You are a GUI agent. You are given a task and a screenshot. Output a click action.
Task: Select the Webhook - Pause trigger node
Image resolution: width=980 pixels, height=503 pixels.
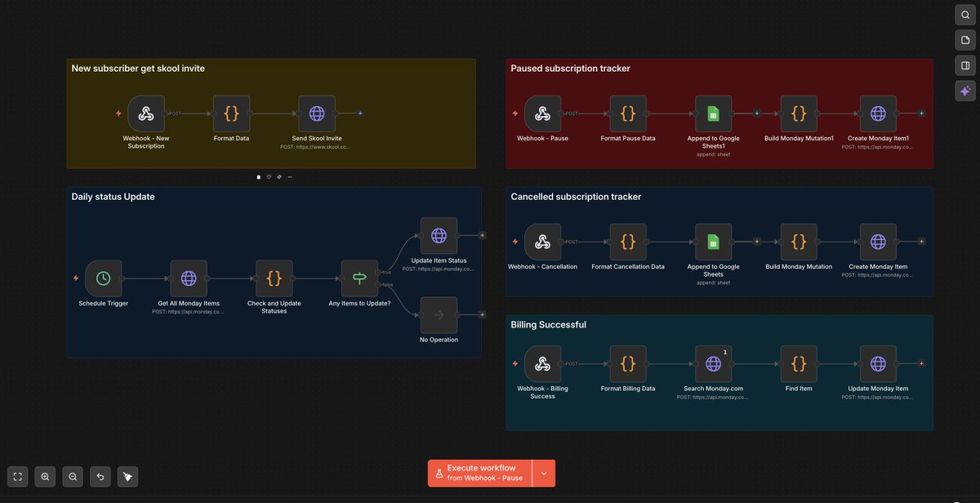542,114
